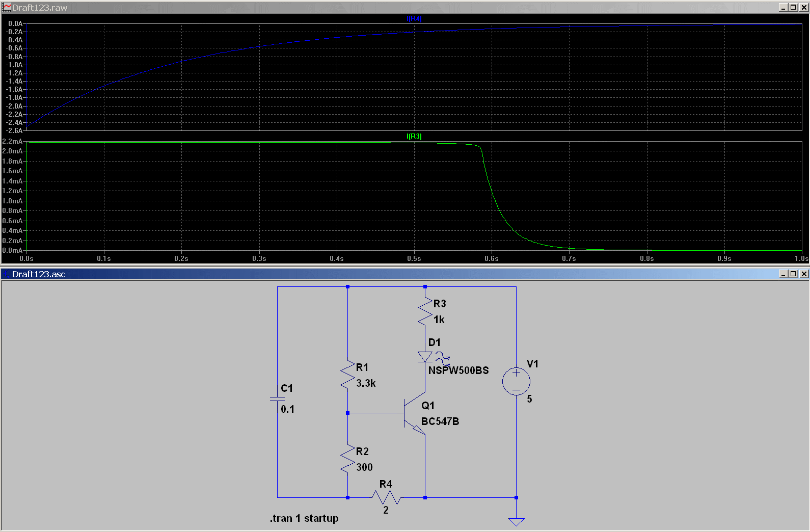Click the Q1 reference designator label

click(428, 406)
